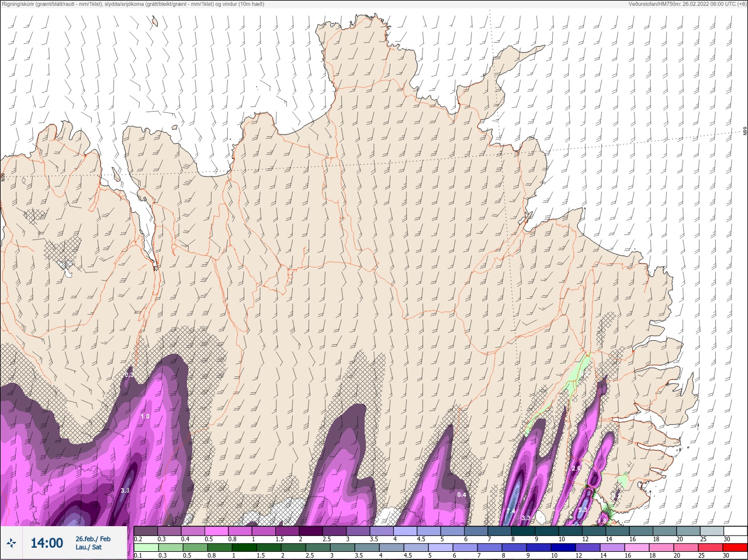The image size is (748, 560).
Task: Click the 5.3 precipitation value on map
Action: [x=582, y=510]
